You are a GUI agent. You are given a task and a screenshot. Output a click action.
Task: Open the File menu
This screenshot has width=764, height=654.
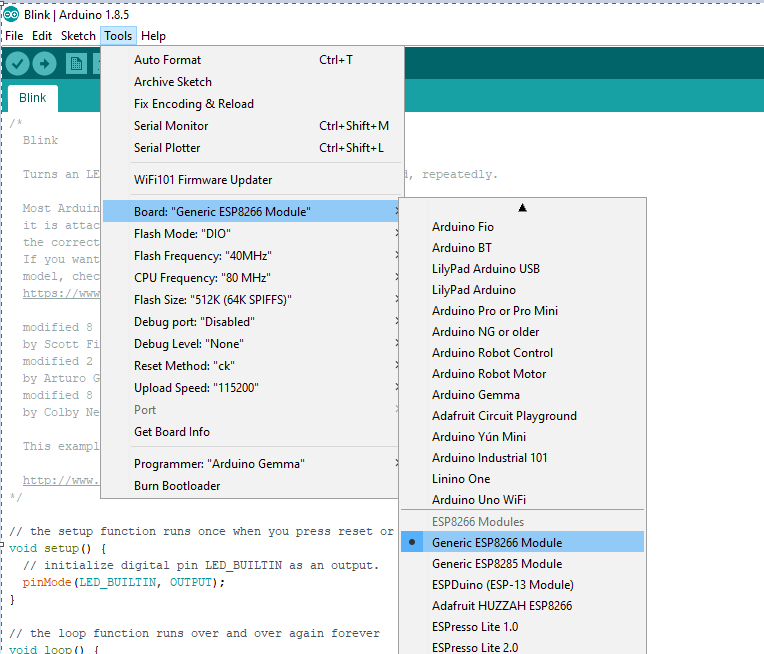tap(14, 36)
